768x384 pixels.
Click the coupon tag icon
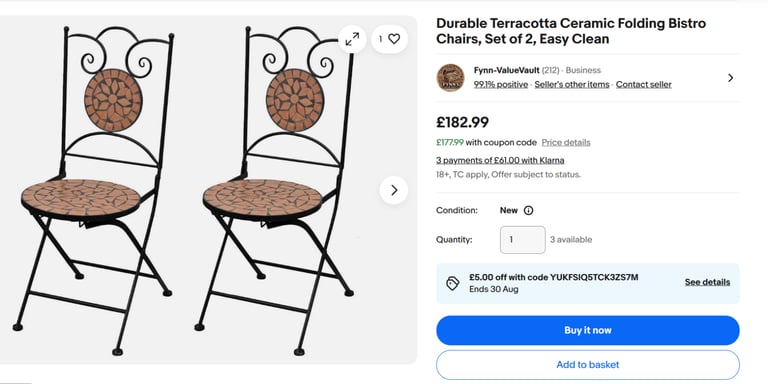click(453, 283)
